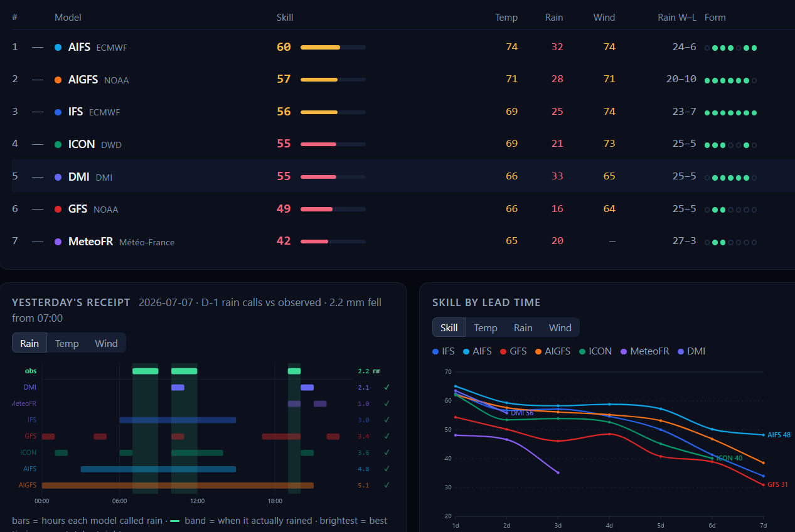The width and height of the screenshot is (795, 532).
Task: Toggle ICON series in lead time legend
Action: click(x=595, y=351)
